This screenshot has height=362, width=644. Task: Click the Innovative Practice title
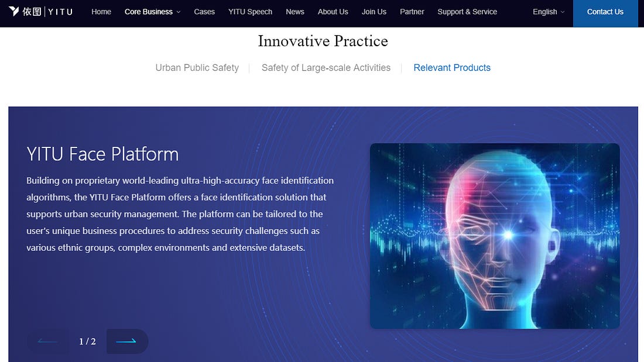(323, 41)
